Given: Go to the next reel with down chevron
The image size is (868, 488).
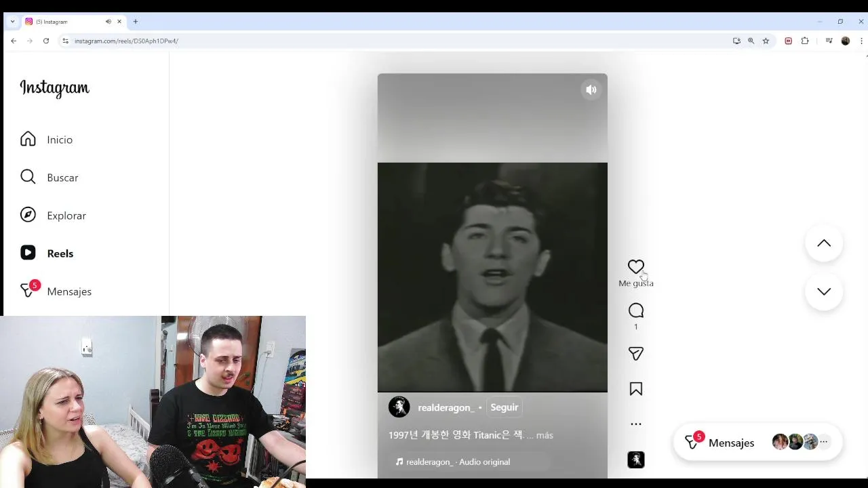Looking at the screenshot, I should [824, 291].
